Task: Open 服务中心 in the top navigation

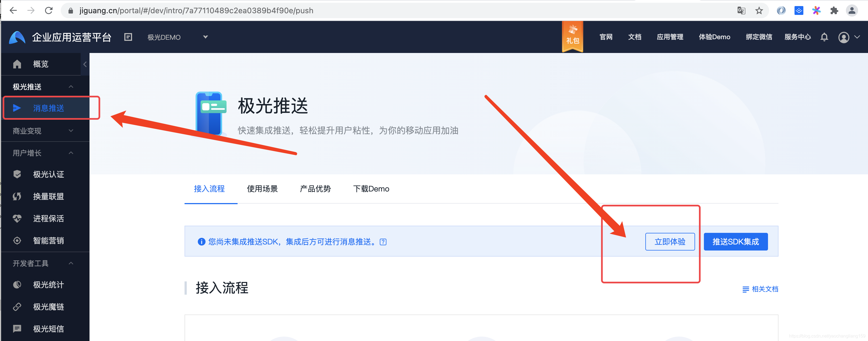Action: point(798,37)
